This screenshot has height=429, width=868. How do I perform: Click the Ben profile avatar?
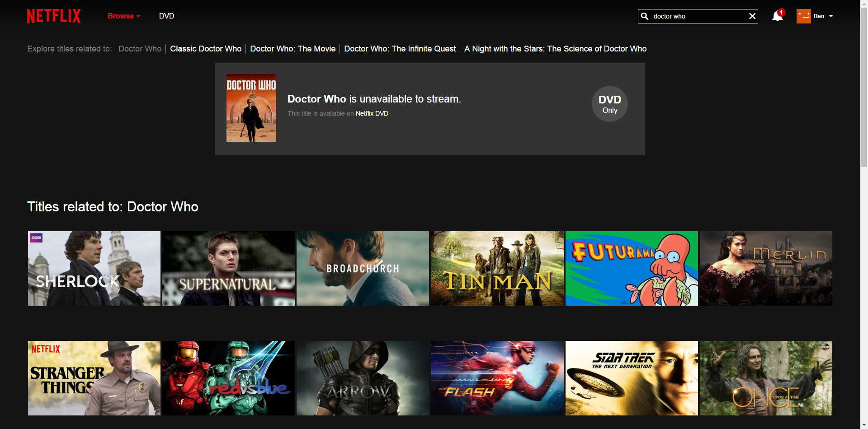tap(803, 16)
